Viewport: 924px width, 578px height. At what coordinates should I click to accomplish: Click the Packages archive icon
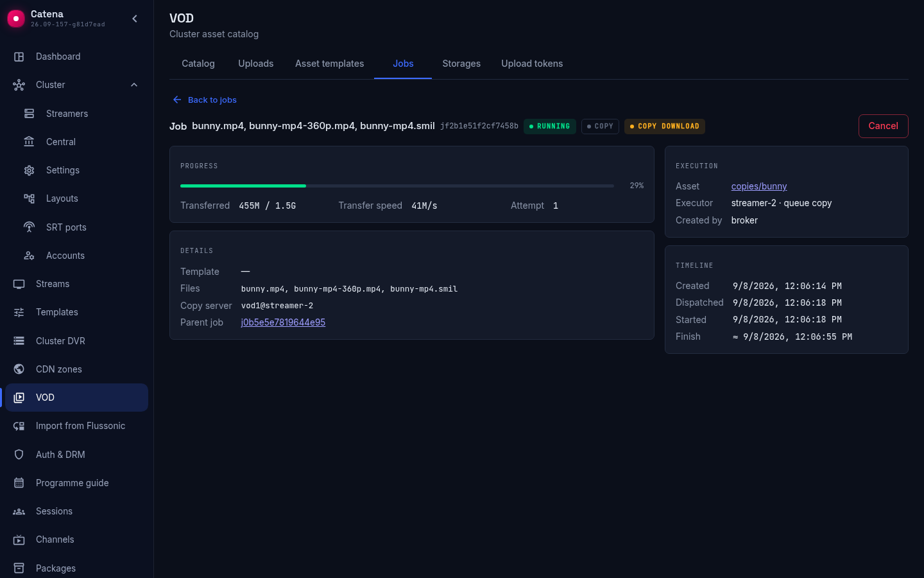tap(19, 568)
